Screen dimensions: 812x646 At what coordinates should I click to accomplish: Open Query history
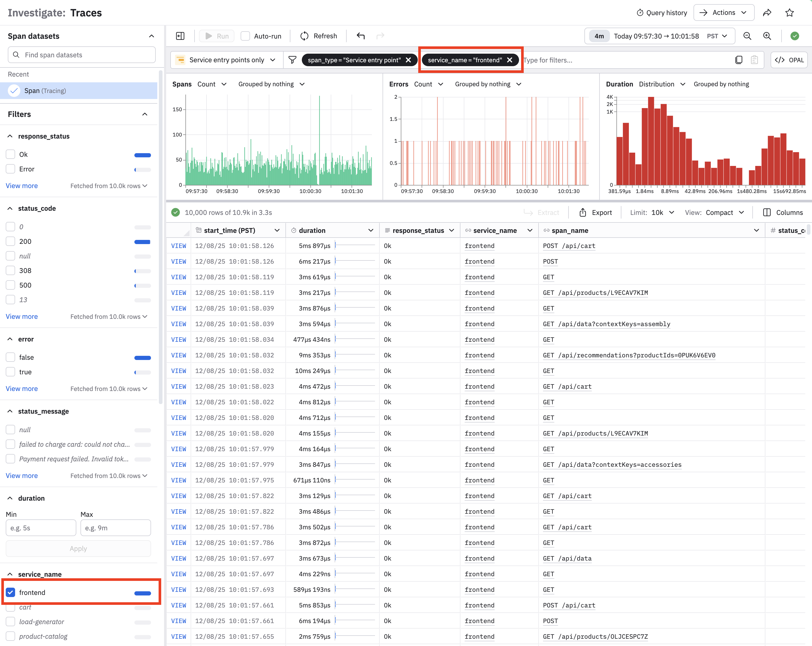pyautogui.click(x=661, y=13)
